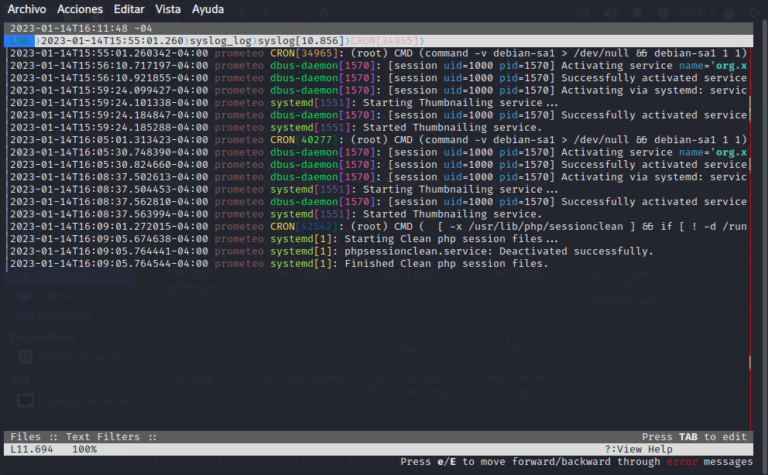Click the '?:View Help' hint
768x475 pixels.
pos(640,450)
